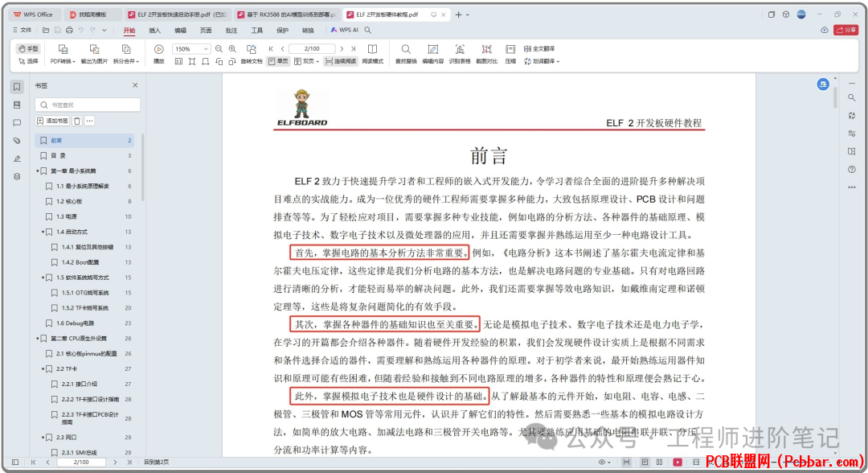Collapse the 2.2 TF卡 bookmark node

point(43,369)
